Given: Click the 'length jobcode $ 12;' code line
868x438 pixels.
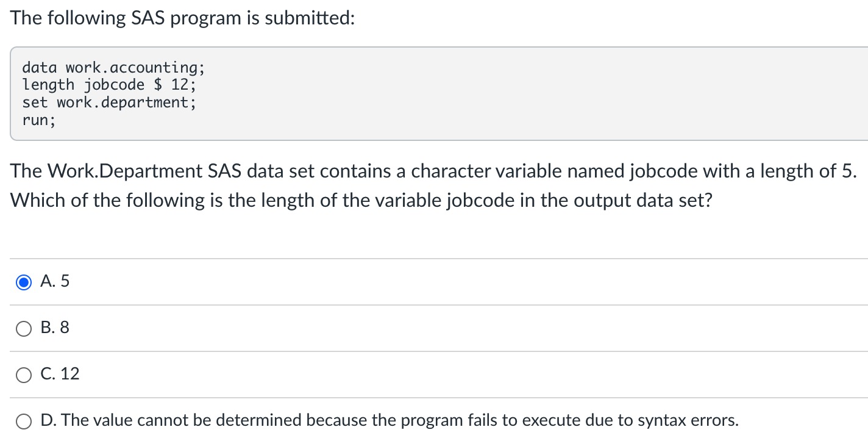Looking at the screenshot, I should 110,85.
